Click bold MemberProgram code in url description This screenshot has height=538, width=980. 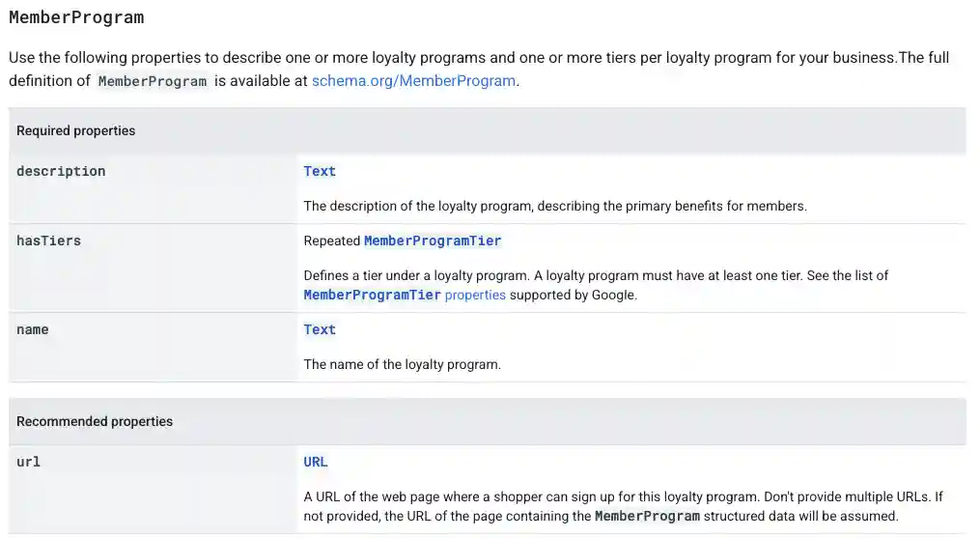point(646,516)
